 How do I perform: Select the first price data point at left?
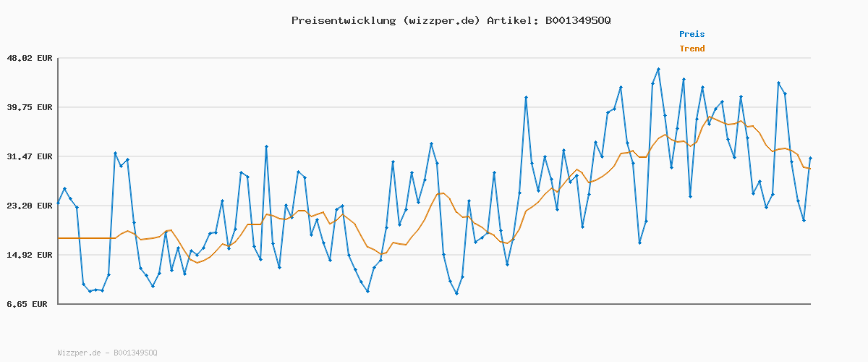pyautogui.click(x=59, y=203)
